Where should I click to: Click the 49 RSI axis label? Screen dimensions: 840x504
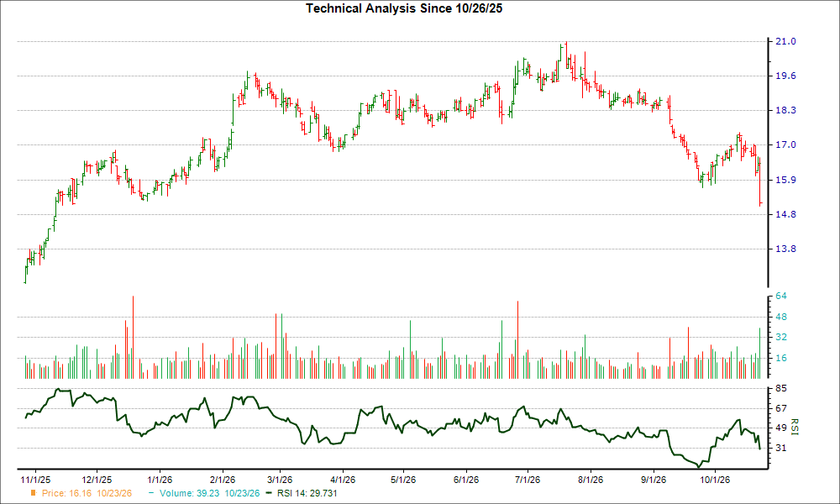(781, 428)
